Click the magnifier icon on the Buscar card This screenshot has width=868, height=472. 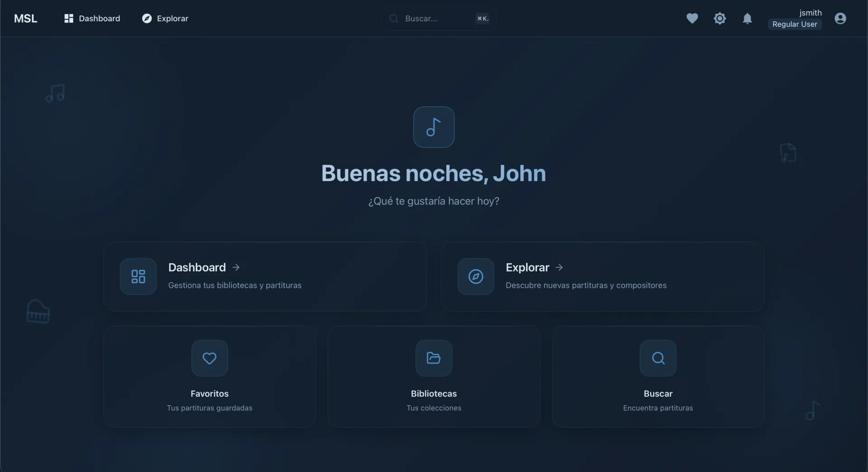coord(658,358)
